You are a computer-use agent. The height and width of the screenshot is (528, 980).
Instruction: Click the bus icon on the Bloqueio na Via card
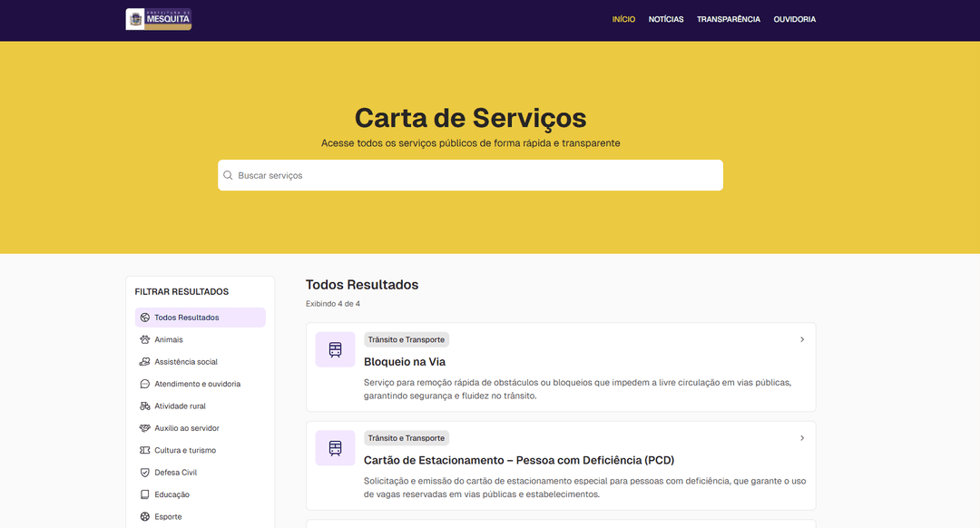[335, 349]
